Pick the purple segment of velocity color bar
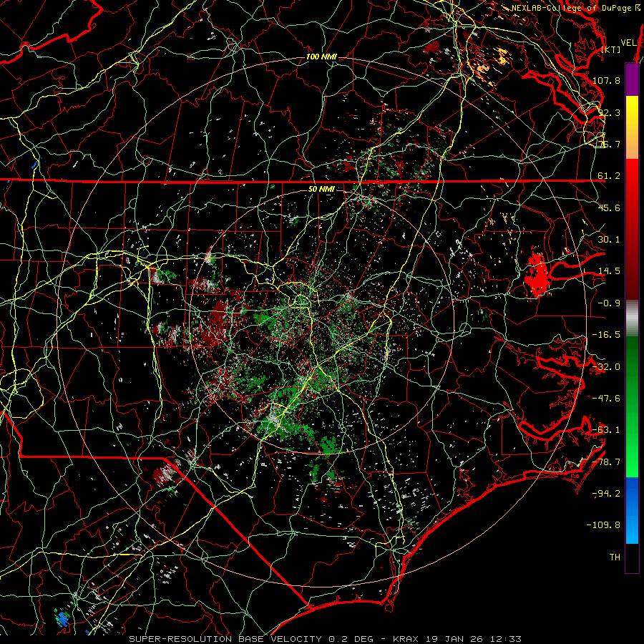This screenshot has height=644, width=644. (x=632, y=79)
